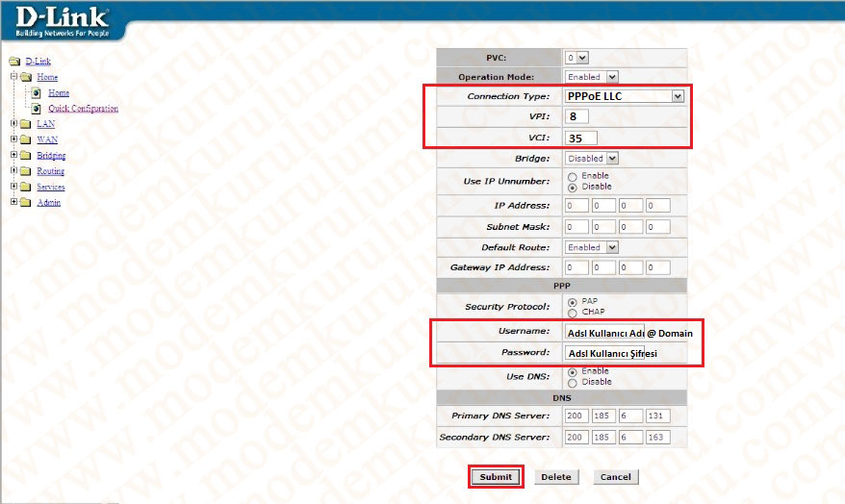Choose CHAP security protocol
The image size is (845, 504).
(x=573, y=313)
